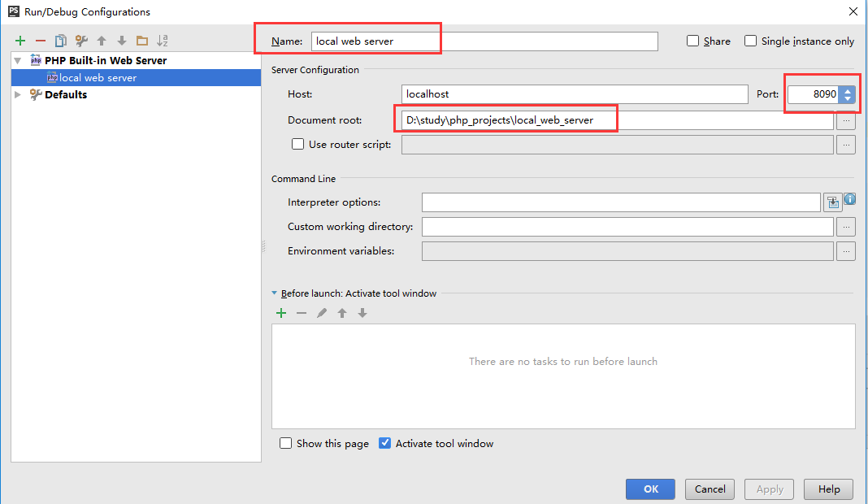Copy the selected configuration

pos(61,41)
